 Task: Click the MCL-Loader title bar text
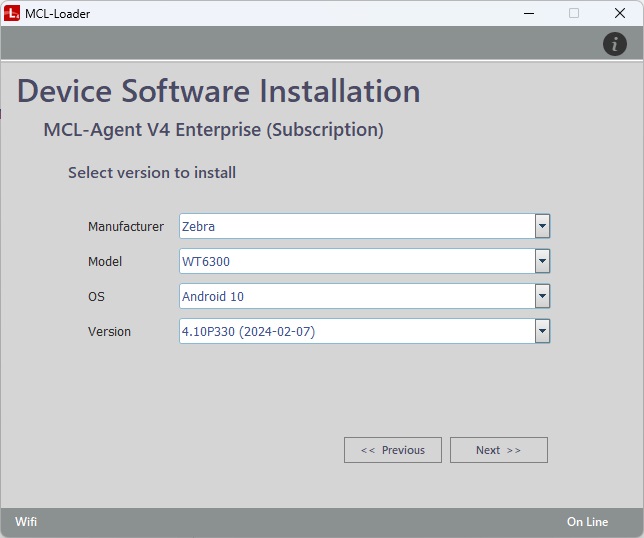pyautogui.click(x=58, y=14)
